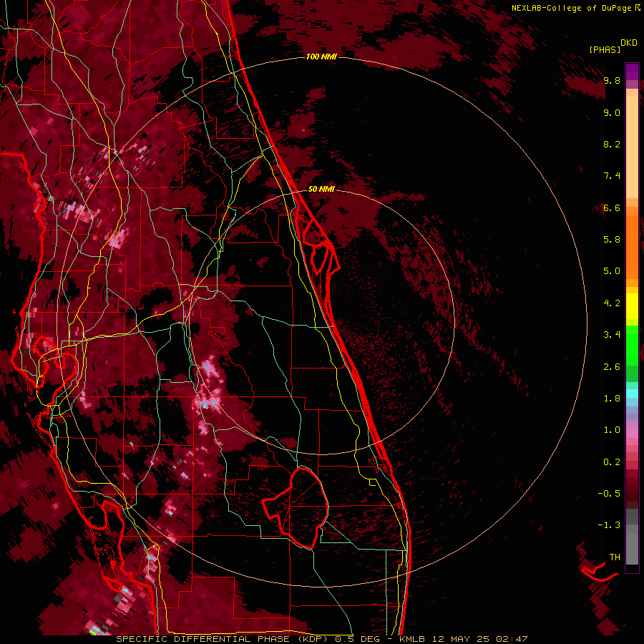Select the 9.8 legend value
This screenshot has width=644, height=644.
(612, 80)
